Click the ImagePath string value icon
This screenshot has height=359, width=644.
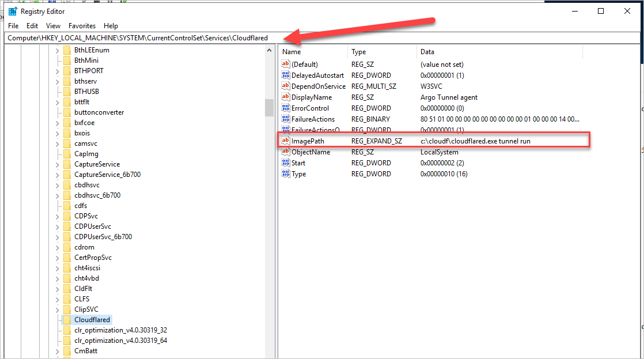pos(286,141)
